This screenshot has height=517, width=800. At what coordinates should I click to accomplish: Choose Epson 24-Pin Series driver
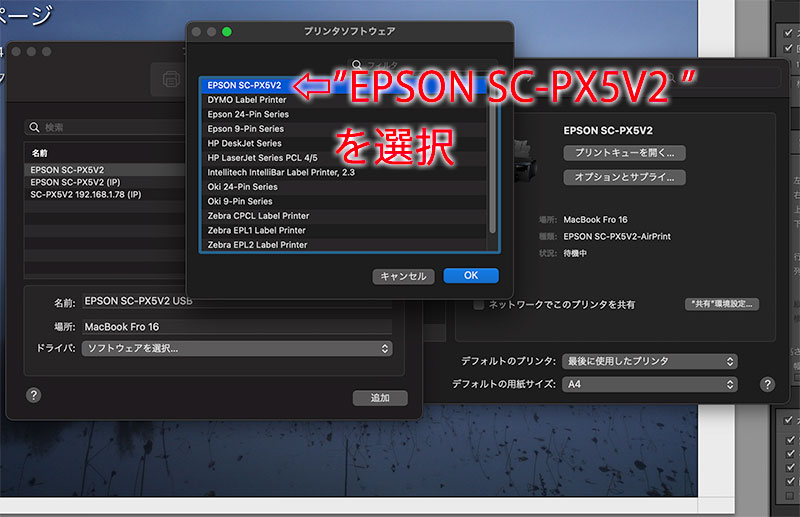click(x=343, y=114)
